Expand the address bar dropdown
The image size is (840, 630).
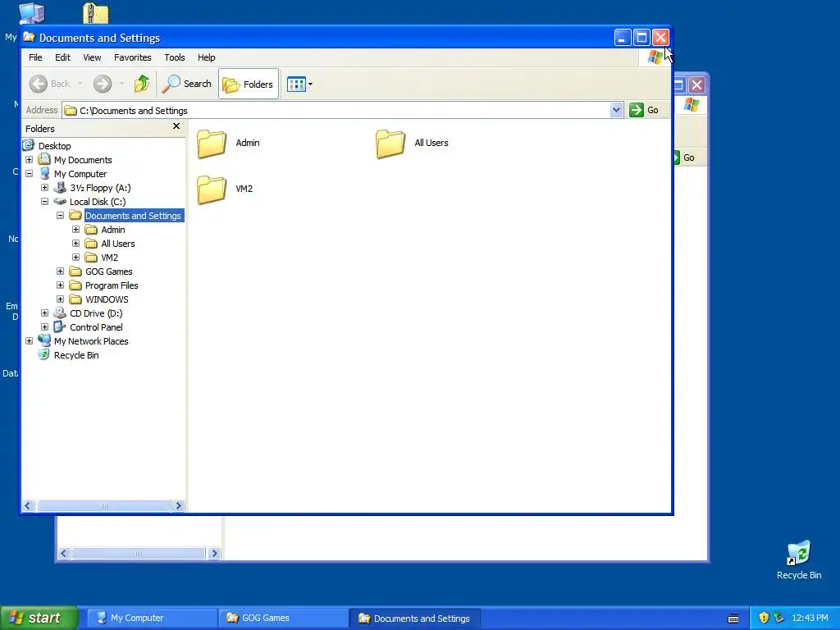coord(616,110)
